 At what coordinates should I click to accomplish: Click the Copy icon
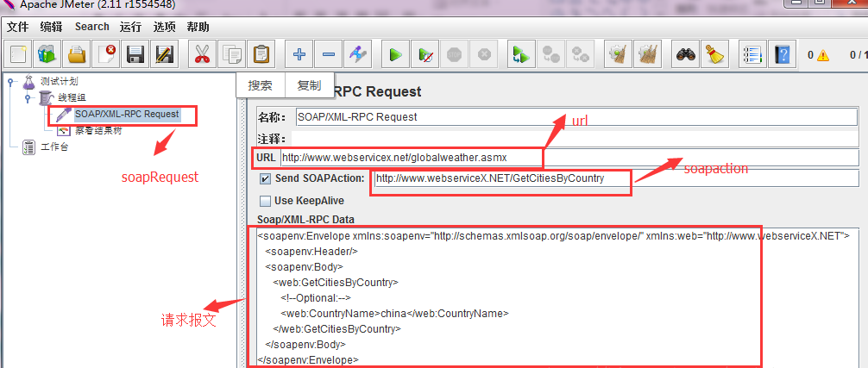[231, 54]
